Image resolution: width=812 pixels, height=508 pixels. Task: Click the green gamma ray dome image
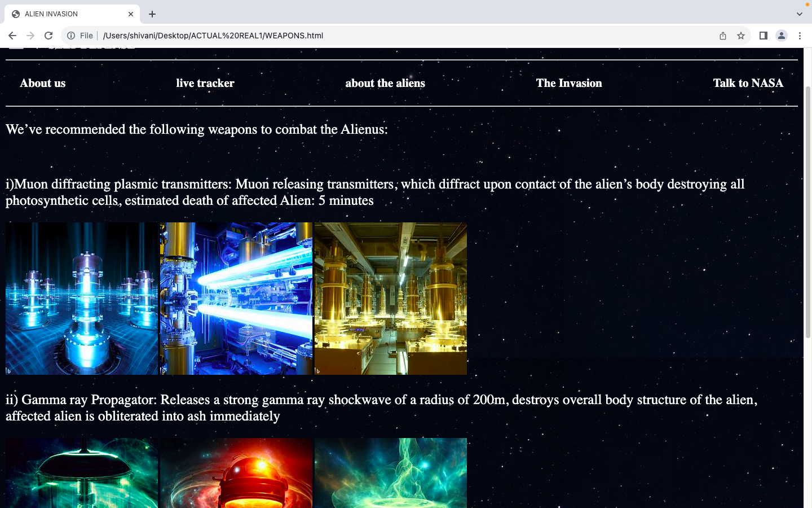pyautogui.click(x=82, y=473)
